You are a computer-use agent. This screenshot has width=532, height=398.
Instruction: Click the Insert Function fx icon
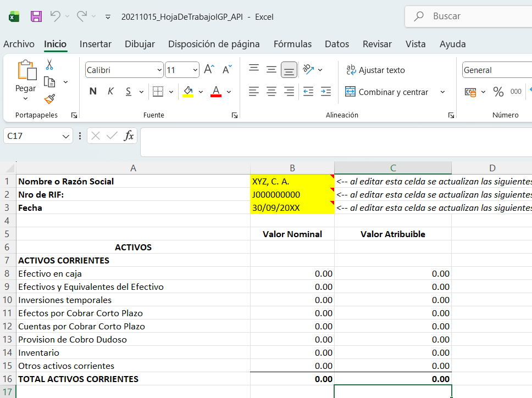(129, 136)
